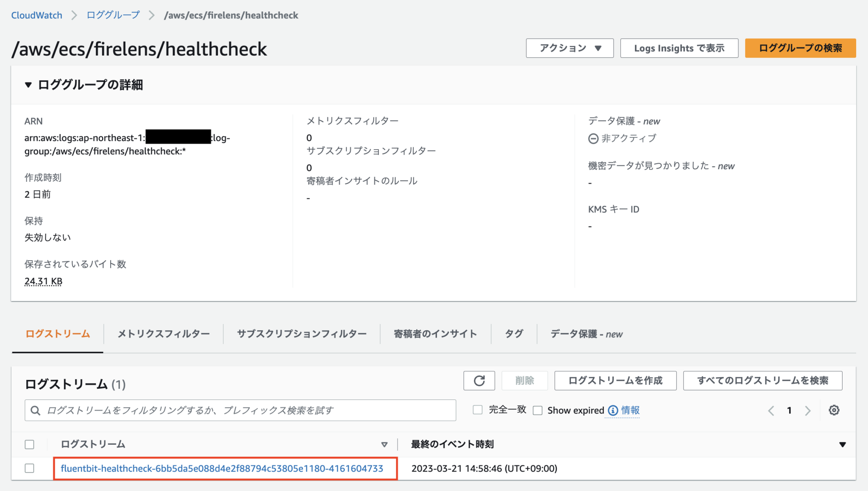Check the select-all checkbox in the table header
The width and height of the screenshot is (868, 491).
click(29, 444)
